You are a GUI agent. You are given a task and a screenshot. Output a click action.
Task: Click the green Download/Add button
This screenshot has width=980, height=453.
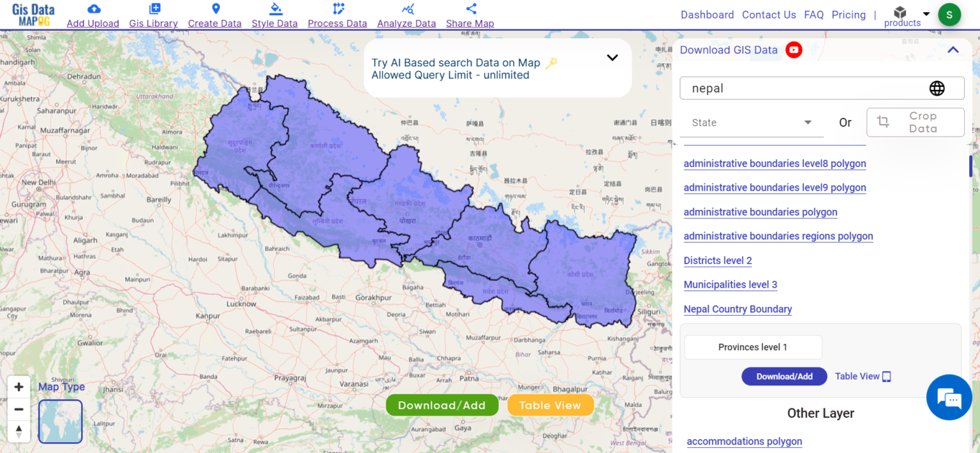coord(442,405)
